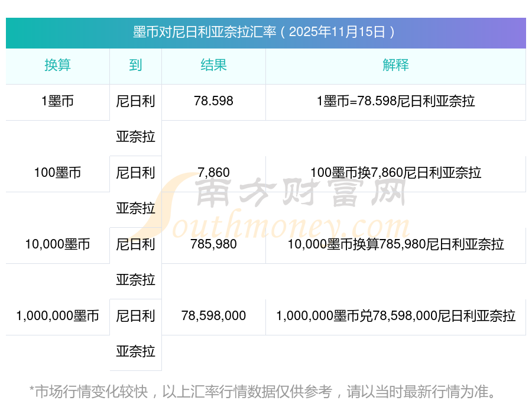532x410 pixels.
Task: Click the 10,000墨币 cell
Action: pos(58,244)
